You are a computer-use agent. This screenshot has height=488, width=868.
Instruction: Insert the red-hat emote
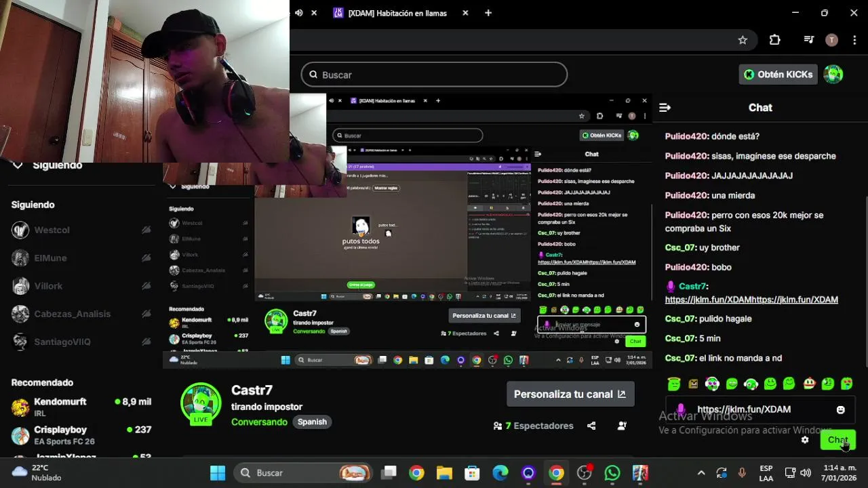809,384
